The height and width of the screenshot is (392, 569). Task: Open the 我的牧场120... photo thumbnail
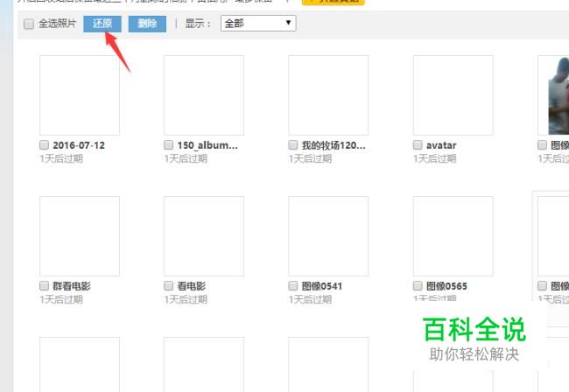coord(328,95)
